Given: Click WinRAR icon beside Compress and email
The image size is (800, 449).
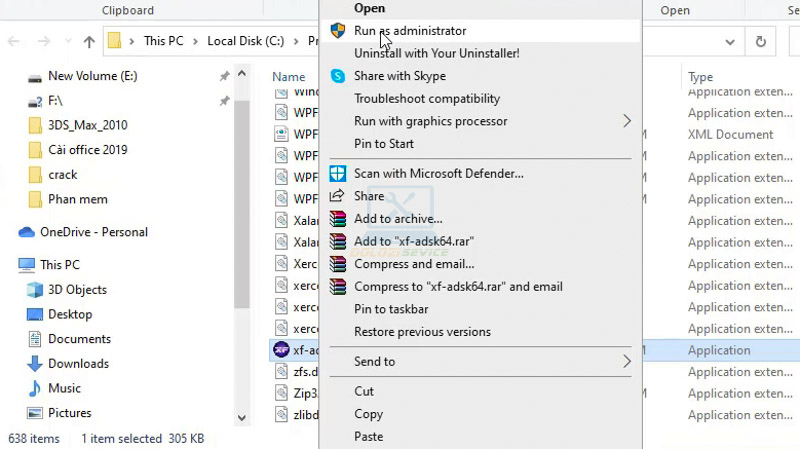Looking at the screenshot, I should pos(338,264).
